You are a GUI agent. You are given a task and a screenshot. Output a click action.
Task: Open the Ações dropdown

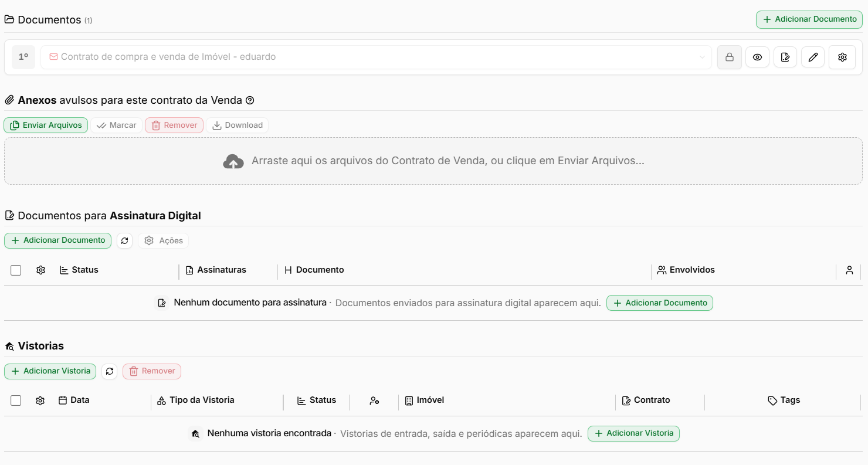coord(164,240)
